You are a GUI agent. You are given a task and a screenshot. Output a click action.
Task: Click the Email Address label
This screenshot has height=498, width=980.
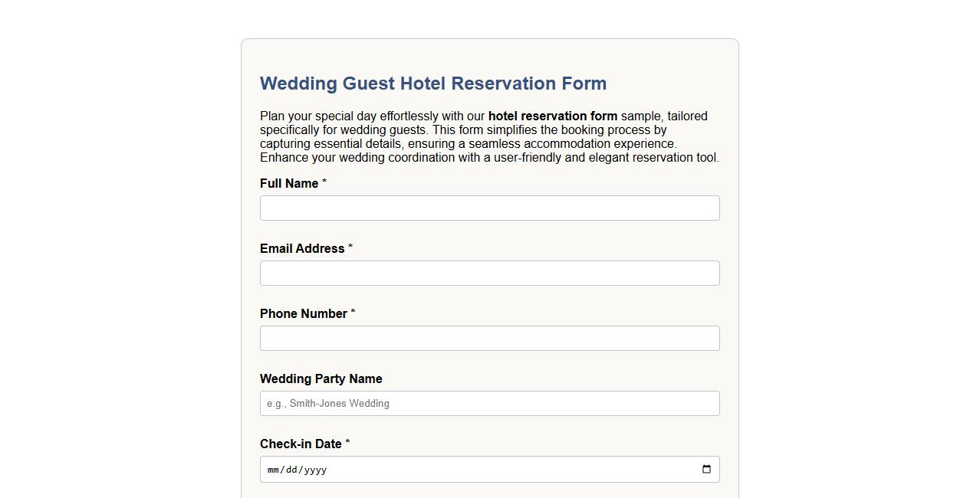tap(301, 248)
